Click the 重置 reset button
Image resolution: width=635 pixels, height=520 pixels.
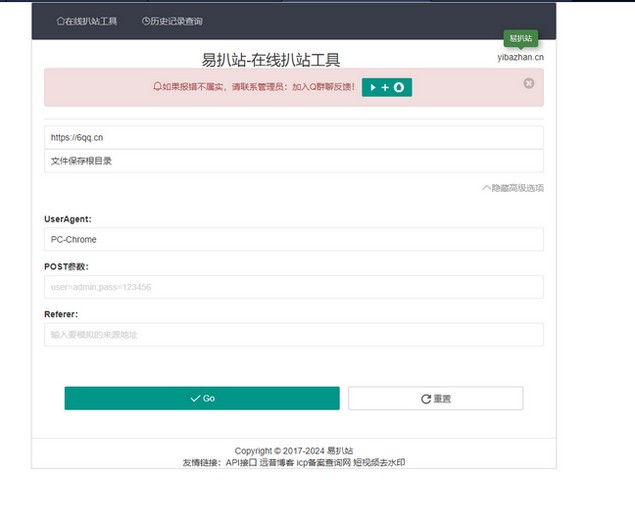[x=436, y=398]
